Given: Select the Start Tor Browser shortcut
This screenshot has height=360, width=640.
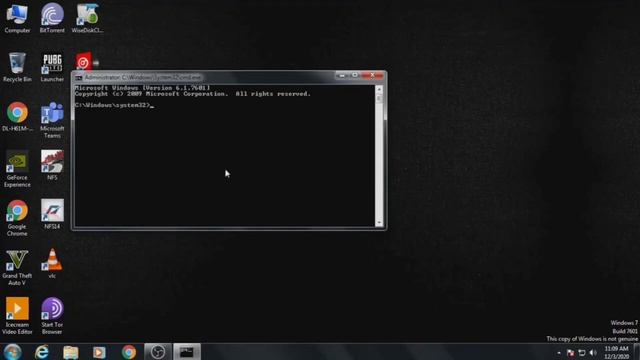Looking at the screenshot, I should click(52, 316).
